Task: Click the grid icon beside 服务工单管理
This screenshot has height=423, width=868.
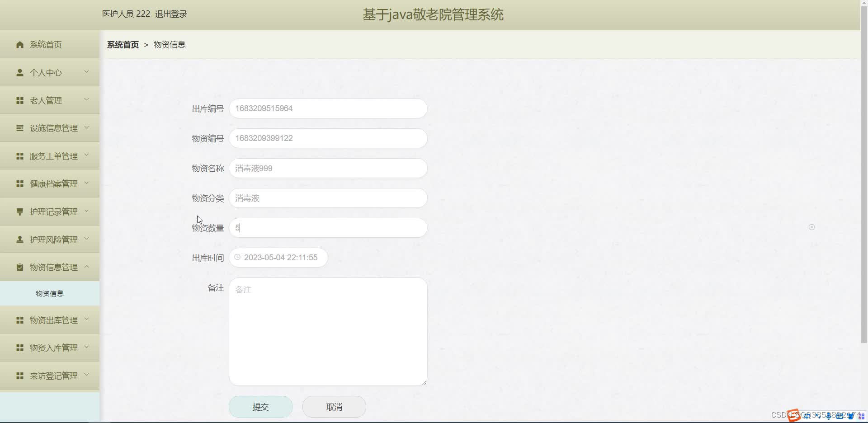Action: click(x=20, y=156)
